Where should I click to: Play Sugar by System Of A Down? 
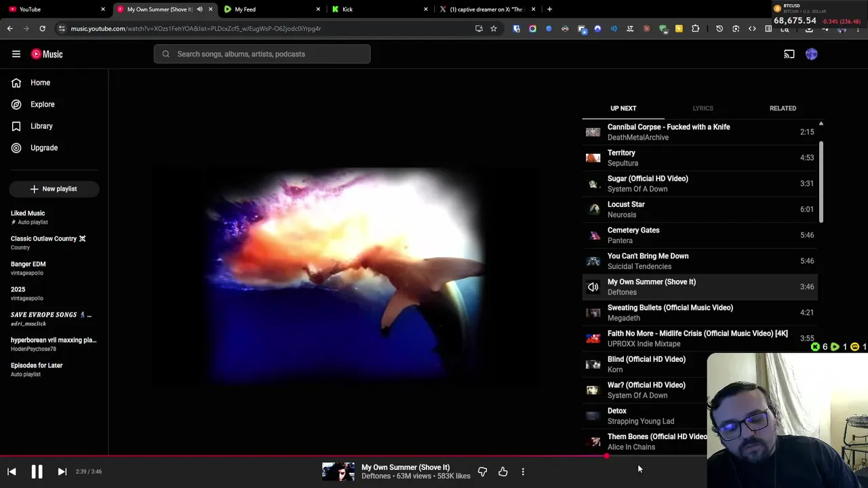700,184
